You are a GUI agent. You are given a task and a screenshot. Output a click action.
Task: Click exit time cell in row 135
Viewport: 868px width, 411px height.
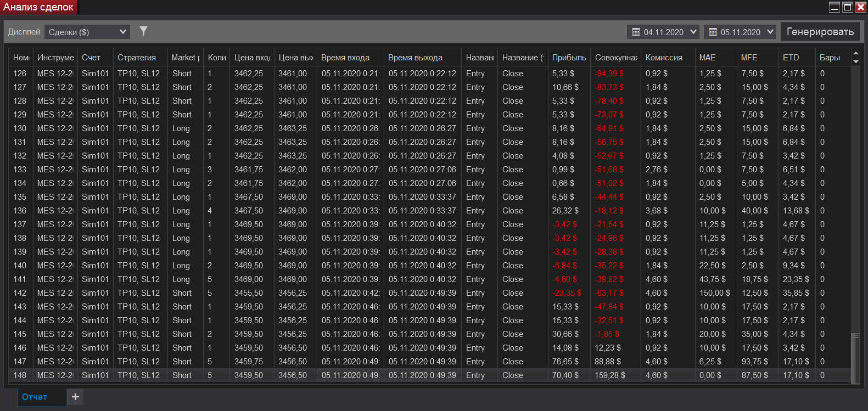coord(422,197)
